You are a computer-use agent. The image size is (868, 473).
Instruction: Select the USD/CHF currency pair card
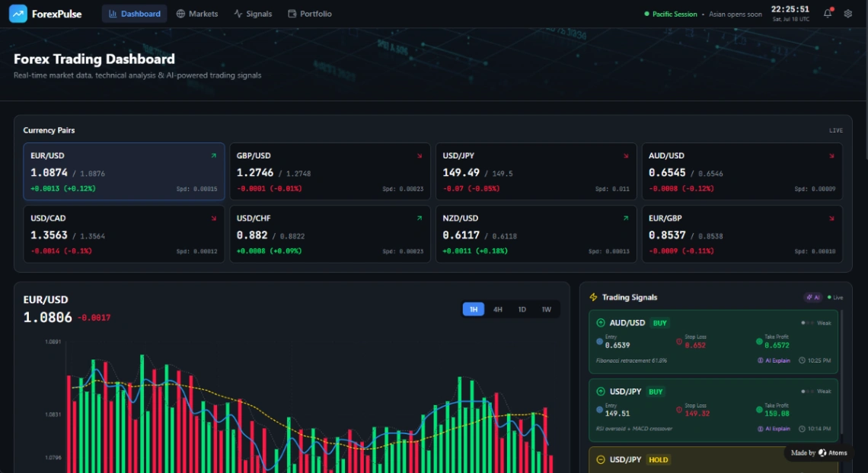click(330, 235)
